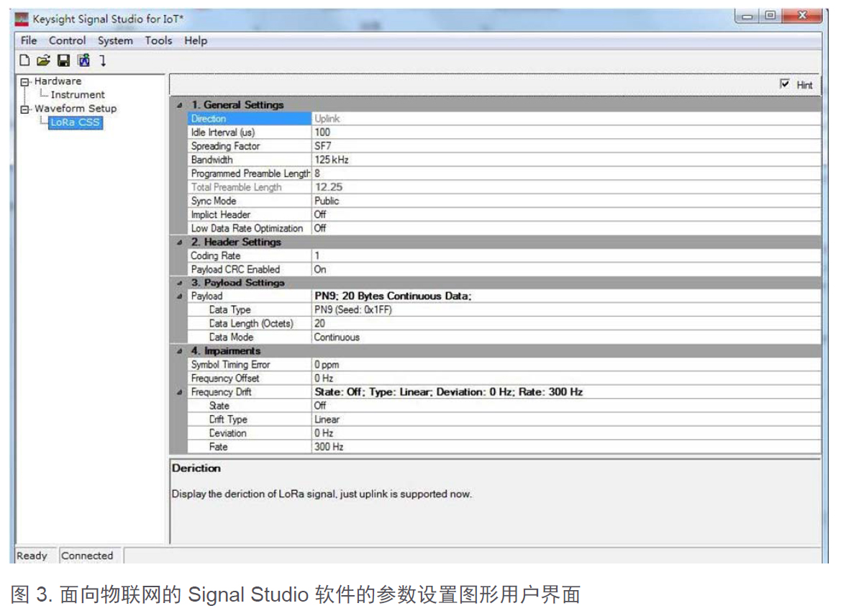
Task: Click the New file toolbar icon
Action: [x=24, y=60]
